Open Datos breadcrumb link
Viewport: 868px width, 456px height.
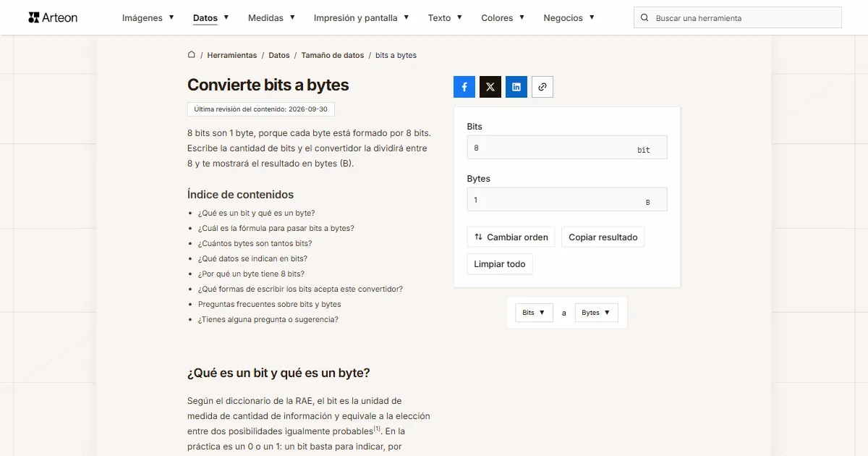tap(279, 55)
